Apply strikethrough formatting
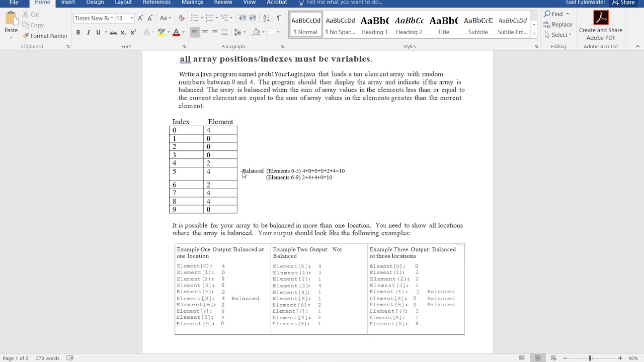644x362 pixels. [x=113, y=33]
